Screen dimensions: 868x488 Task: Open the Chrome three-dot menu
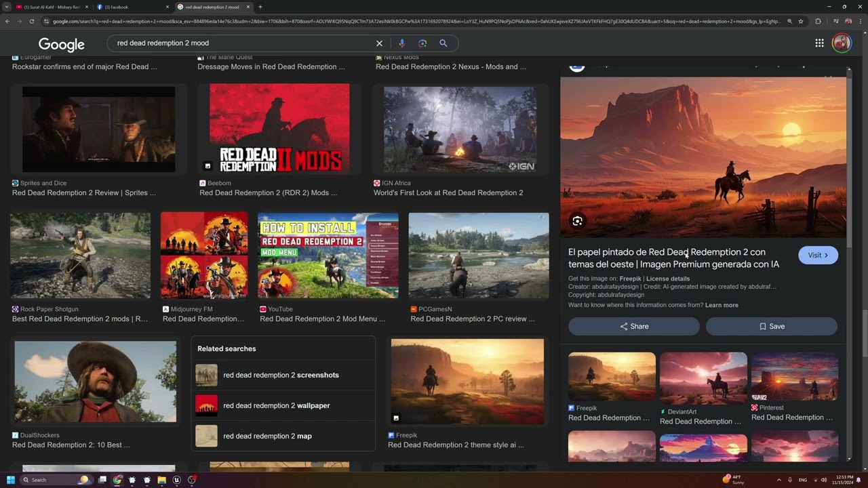[x=861, y=21]
